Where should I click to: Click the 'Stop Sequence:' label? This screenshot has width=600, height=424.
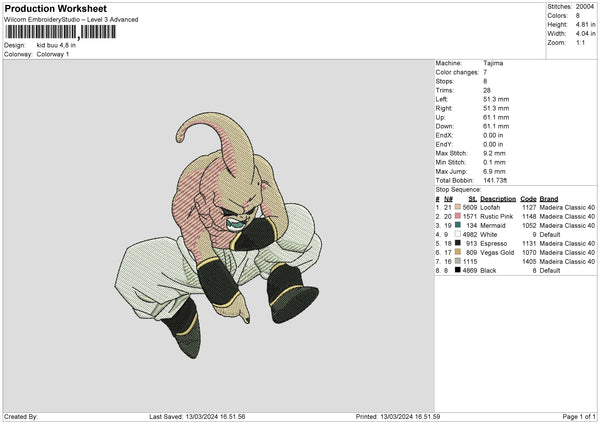coord(458,190)
